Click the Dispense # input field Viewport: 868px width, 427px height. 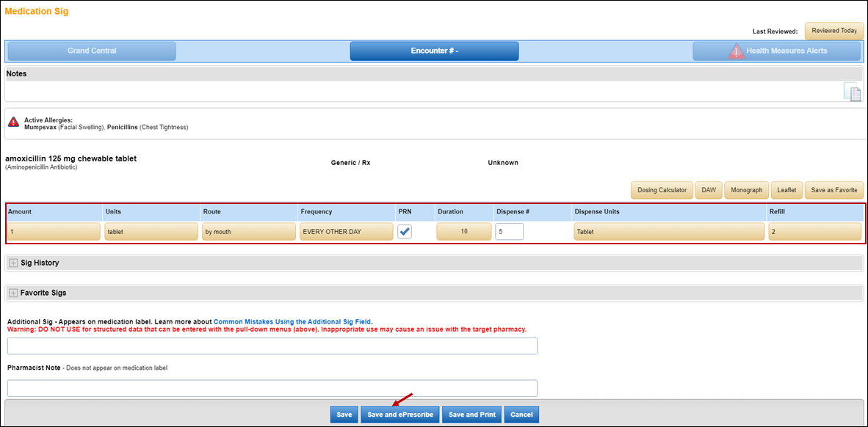(x=509, y=232)
